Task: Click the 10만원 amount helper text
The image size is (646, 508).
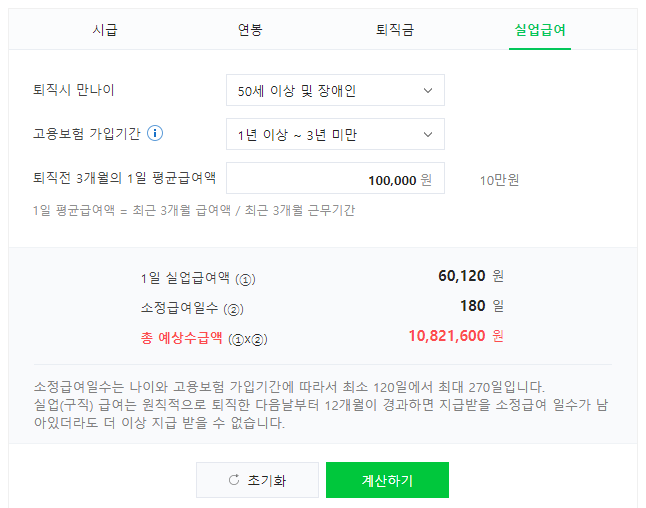Action: [499, 180]
